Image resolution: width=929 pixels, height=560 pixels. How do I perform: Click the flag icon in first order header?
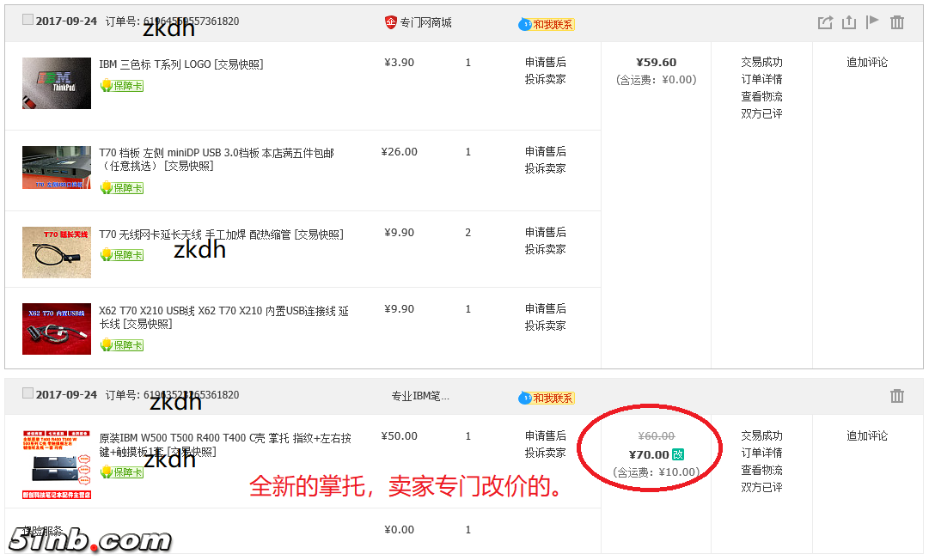tap(872, 22)
